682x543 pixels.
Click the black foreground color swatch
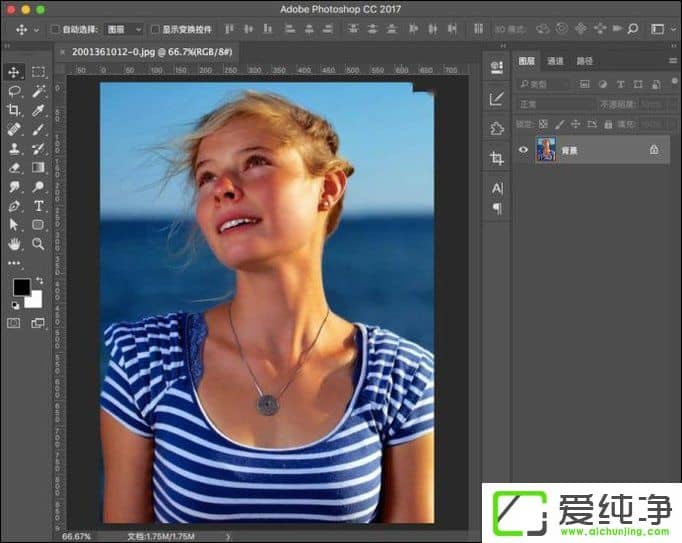(x=20, y=287)
